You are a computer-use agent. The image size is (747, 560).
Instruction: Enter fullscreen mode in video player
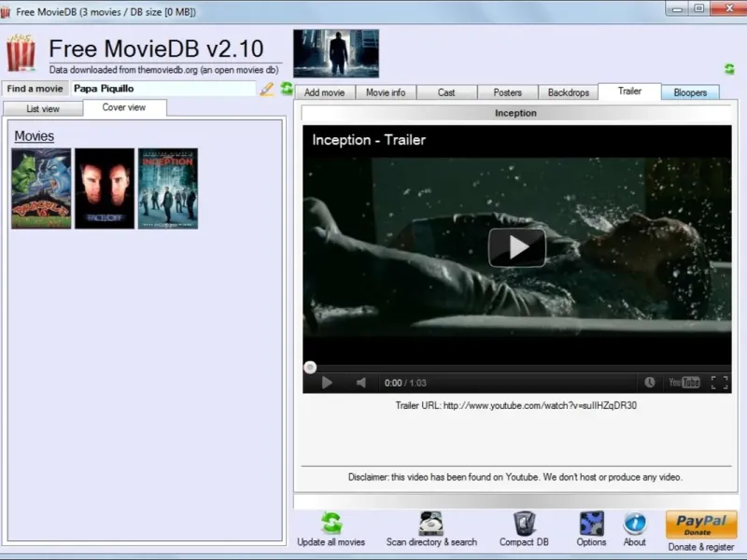coord(719,383)
